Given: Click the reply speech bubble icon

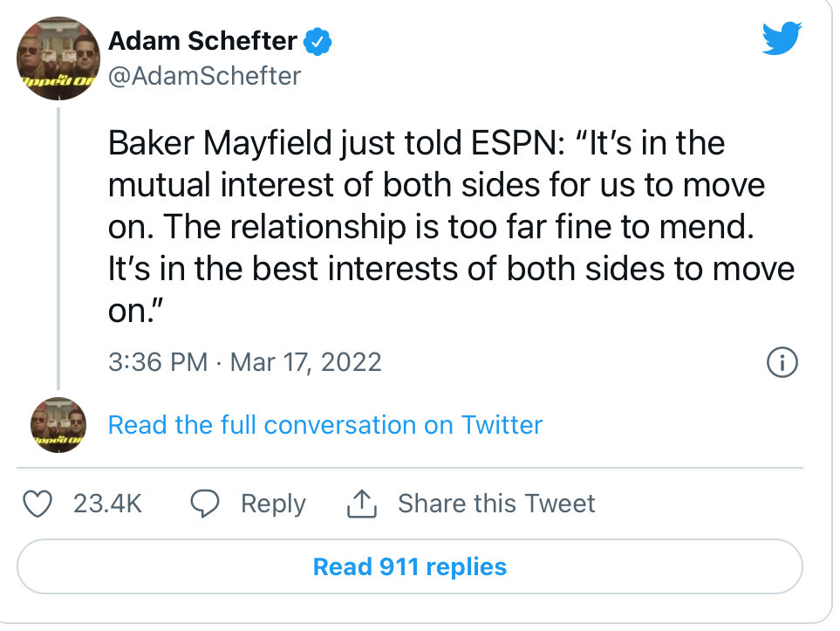Looking at the screenshot, I should tap(205, 504).
